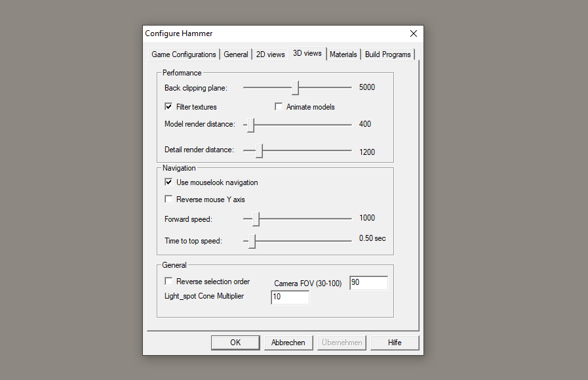
Task: Click the Light_spot Cone Multiplier label
Action: pyautogui.click(x=204, y=296)
